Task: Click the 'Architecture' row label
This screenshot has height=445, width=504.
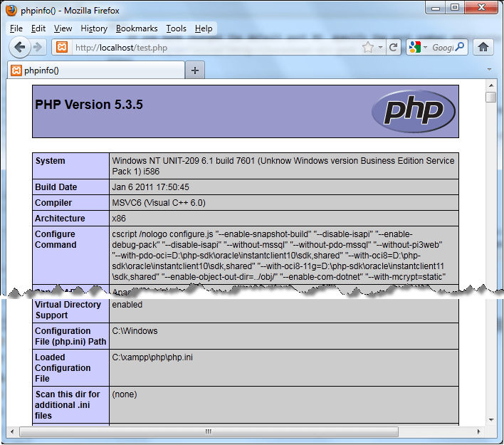Action: click(60, 219)
